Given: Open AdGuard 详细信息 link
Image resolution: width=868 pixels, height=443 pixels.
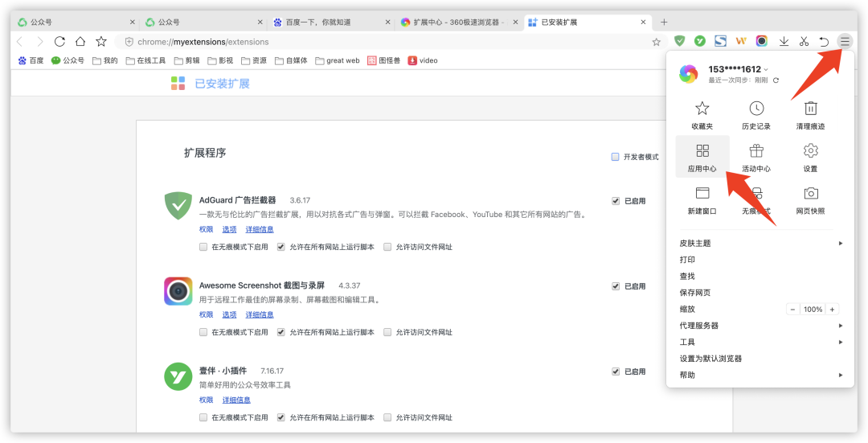Looking at the screenshot, I should click(x=260, y=229).
